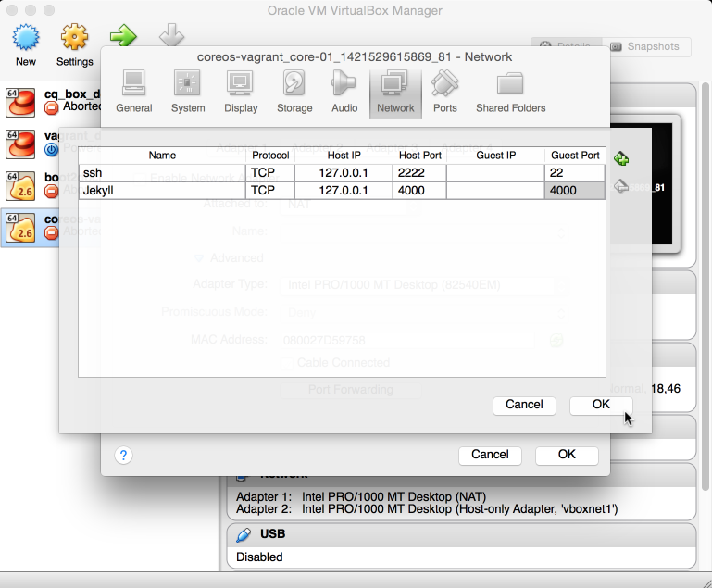
Task: Go to the Ports settings section
Action: point(444,93)
